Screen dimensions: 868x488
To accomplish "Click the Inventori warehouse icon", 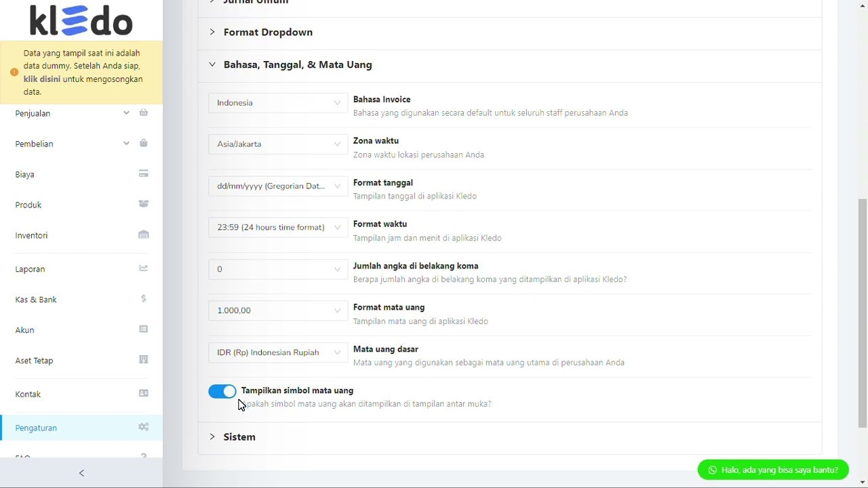I will click(x=144, y=235).
